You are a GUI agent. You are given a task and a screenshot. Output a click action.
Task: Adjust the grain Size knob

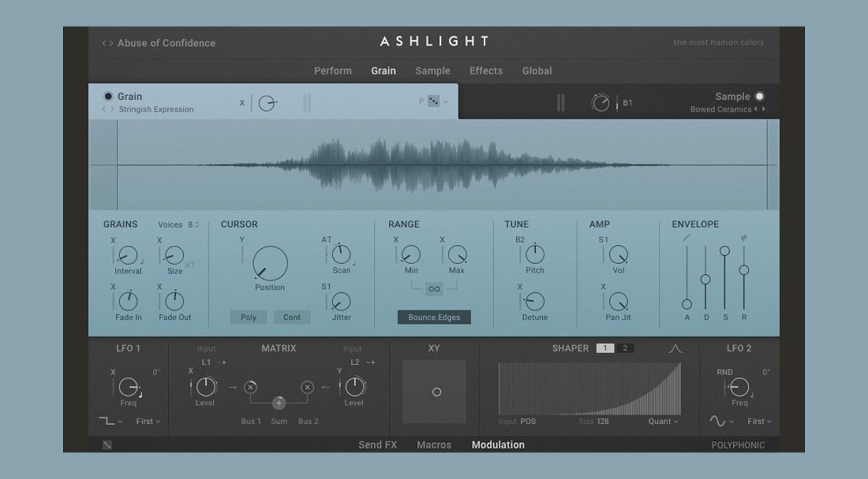click(174, 255)
